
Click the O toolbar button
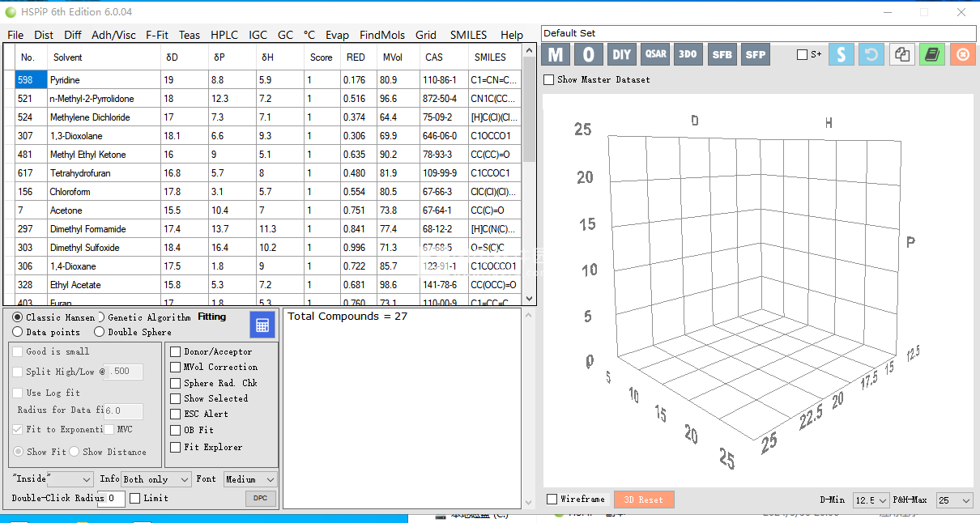(x=589, y=54)
